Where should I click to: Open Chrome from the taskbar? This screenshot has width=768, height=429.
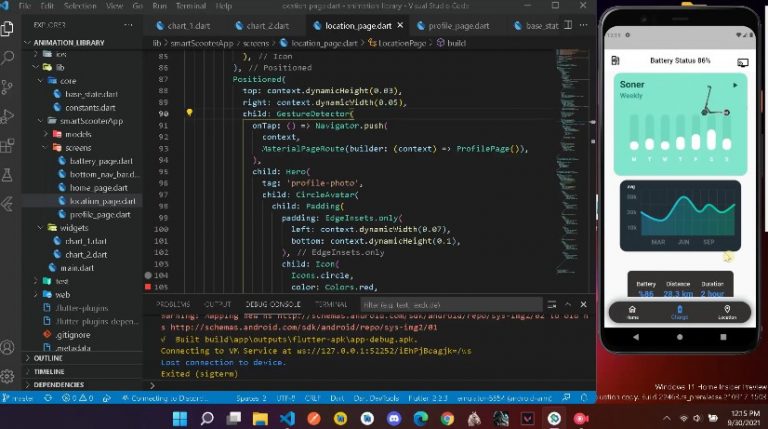(x=447, y=419)
